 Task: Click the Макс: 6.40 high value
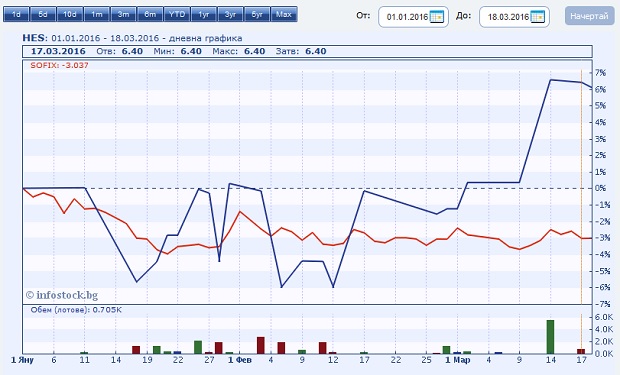[239, 51]
